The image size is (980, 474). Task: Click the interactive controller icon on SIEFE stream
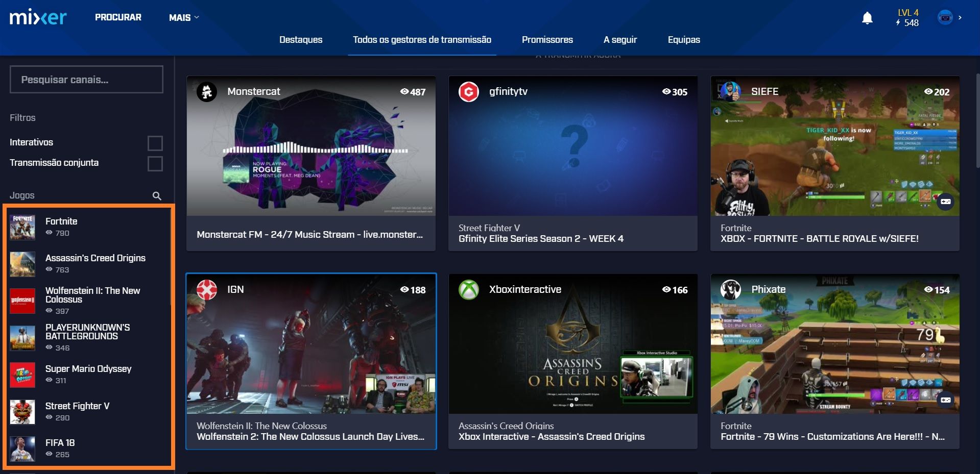click(945, 202)
